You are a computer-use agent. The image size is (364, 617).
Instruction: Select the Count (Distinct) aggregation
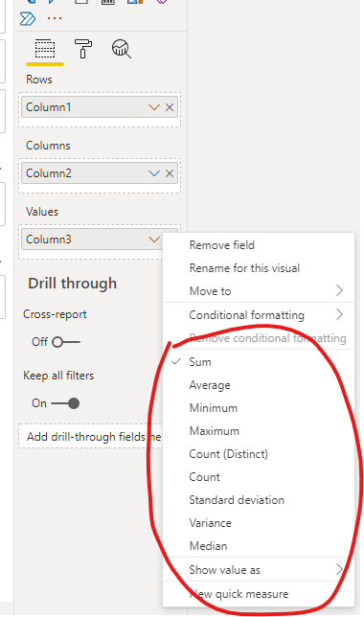click(259, 454)
